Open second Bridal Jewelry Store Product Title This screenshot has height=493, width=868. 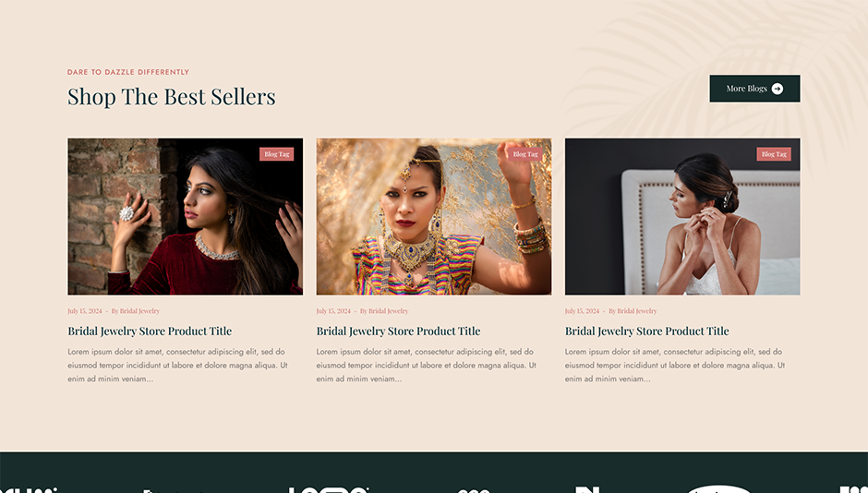(398, 331)
